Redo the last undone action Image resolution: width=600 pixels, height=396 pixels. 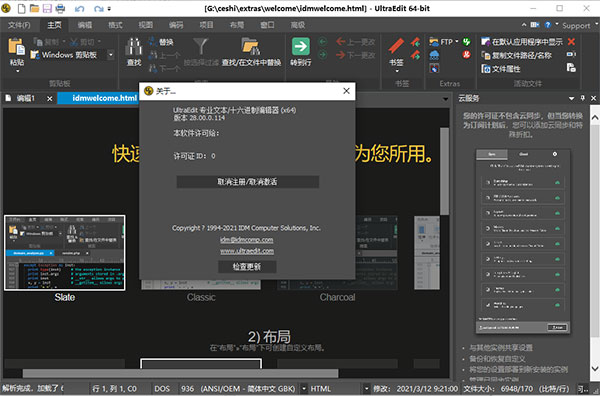[98, 8]
